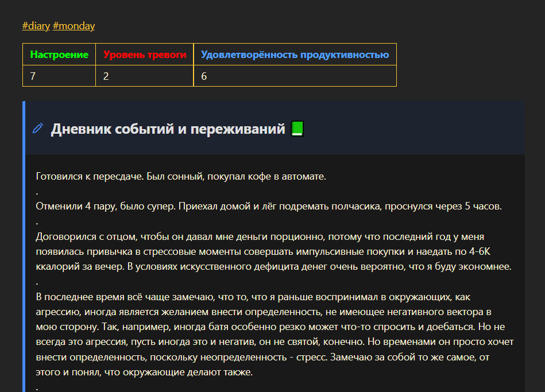
Task: Click the line starting 'В последнее время всё чаще'
Action: 253,297
